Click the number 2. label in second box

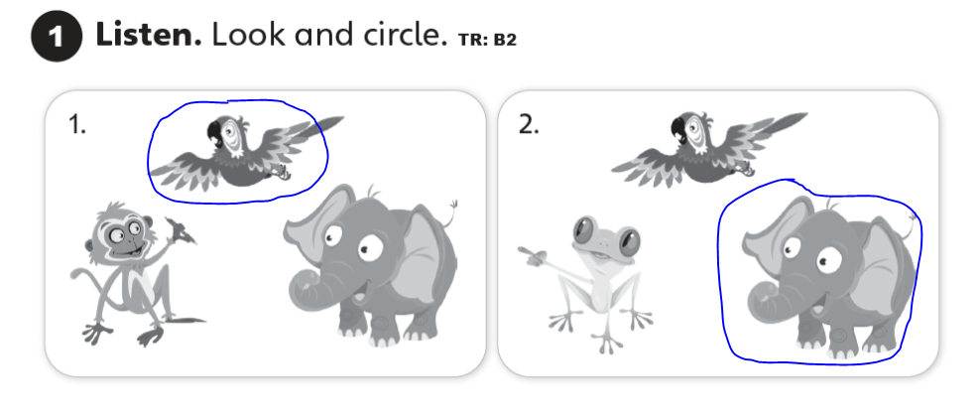click(x=529, y=125)
